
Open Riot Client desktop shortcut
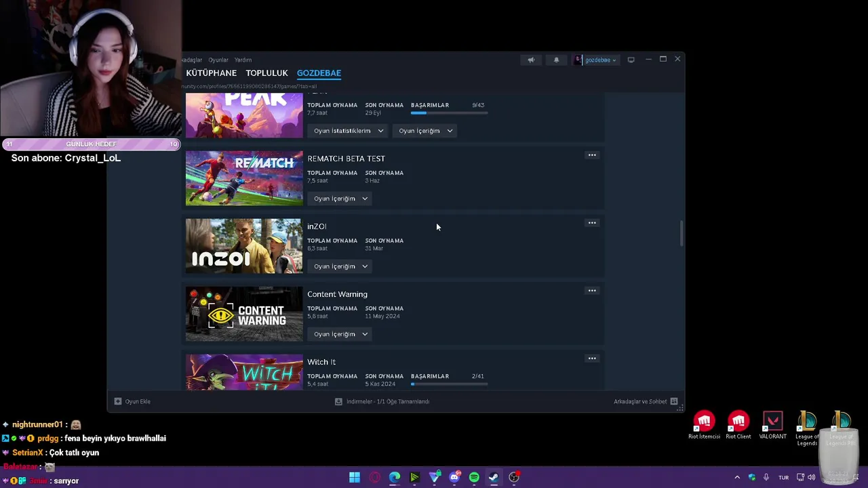click(x=738, y=426)
